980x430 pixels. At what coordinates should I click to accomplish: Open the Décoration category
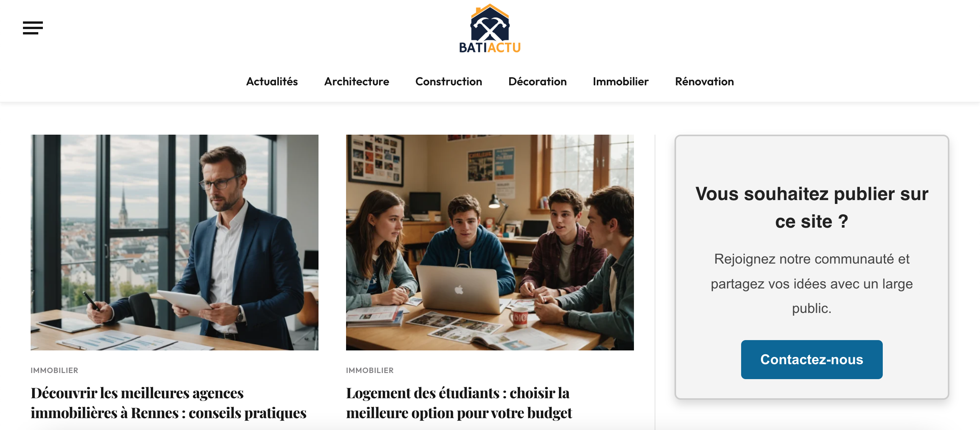[x=537, y=81]
